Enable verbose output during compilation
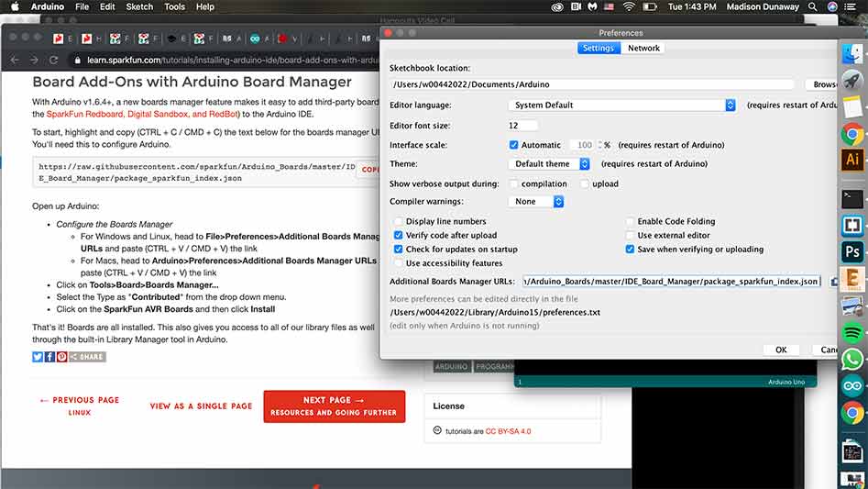The width and height of the screenshot is (868, 489). [513, 183]
